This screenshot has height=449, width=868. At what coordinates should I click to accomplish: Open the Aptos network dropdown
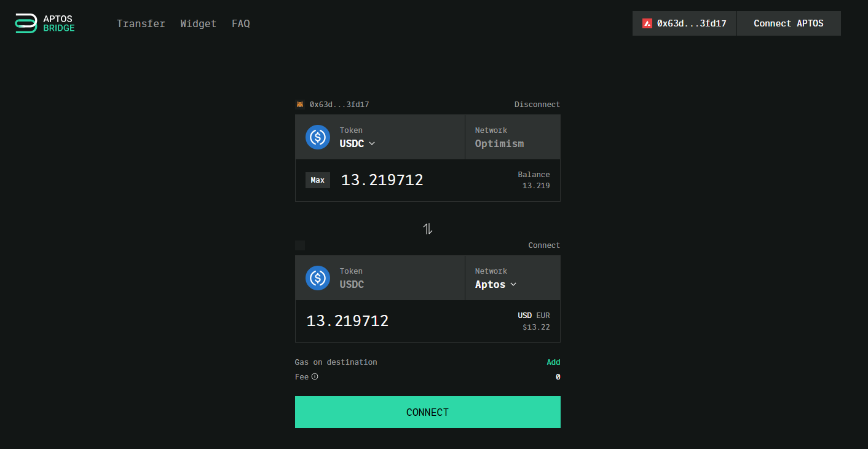point(495,284)
